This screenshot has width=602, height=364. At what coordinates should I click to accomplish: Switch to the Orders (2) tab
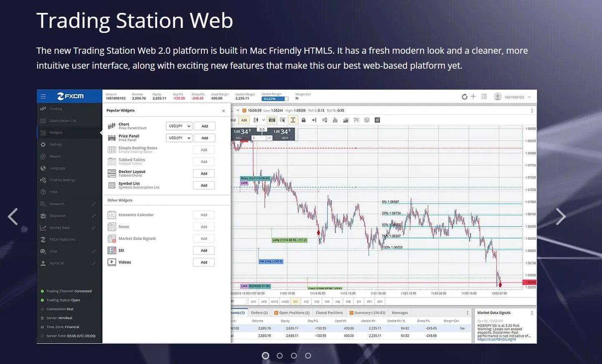click(259, 313)
